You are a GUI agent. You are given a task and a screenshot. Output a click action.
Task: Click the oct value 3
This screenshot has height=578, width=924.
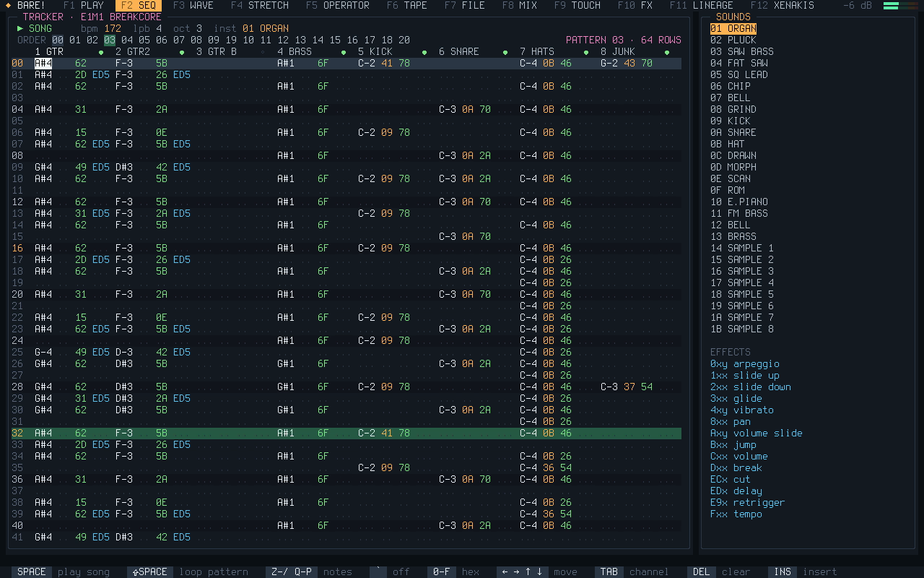[x=199, y=28]
